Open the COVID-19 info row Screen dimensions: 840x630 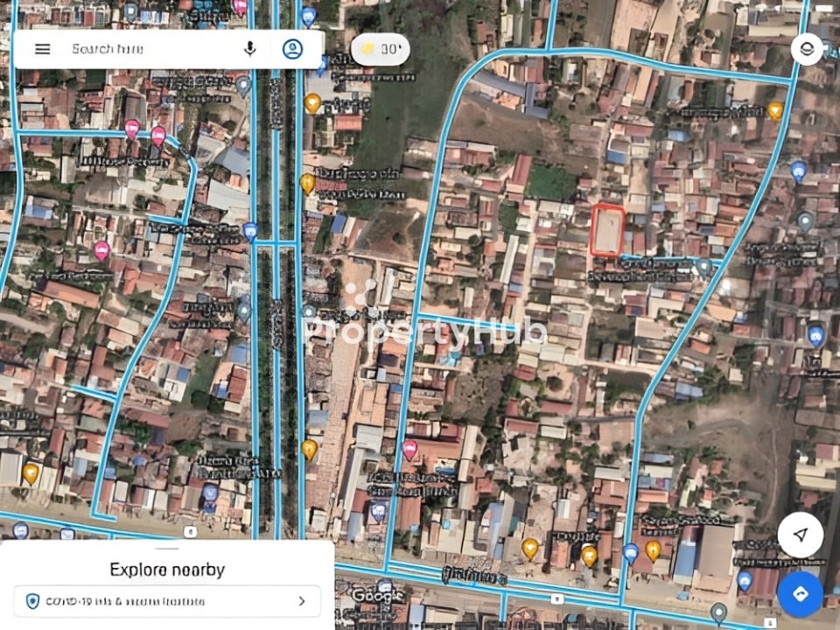coord(167,601)
